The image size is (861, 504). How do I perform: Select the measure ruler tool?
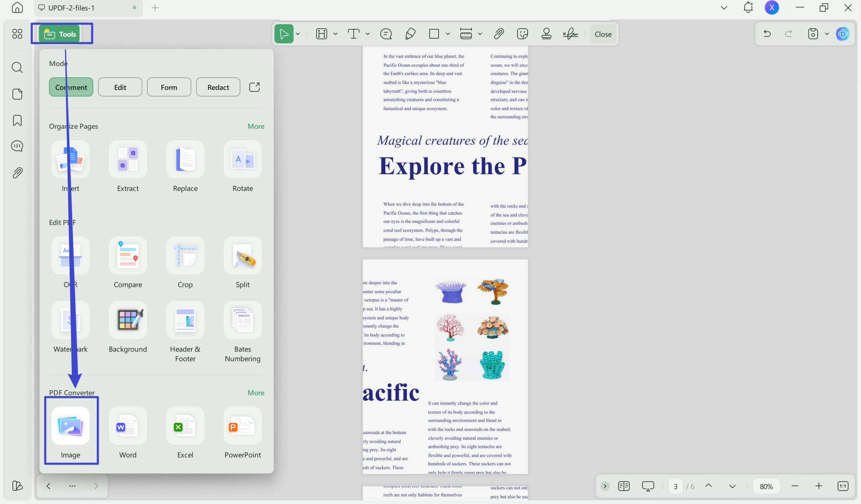(x=466, y=34)
